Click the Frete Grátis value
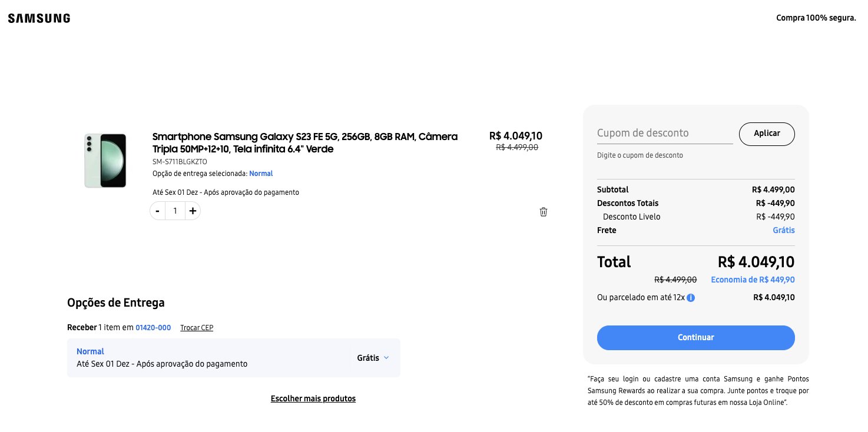Image resolution: width=868 pixels, height=432 pixels. click(x=784, y=231)
